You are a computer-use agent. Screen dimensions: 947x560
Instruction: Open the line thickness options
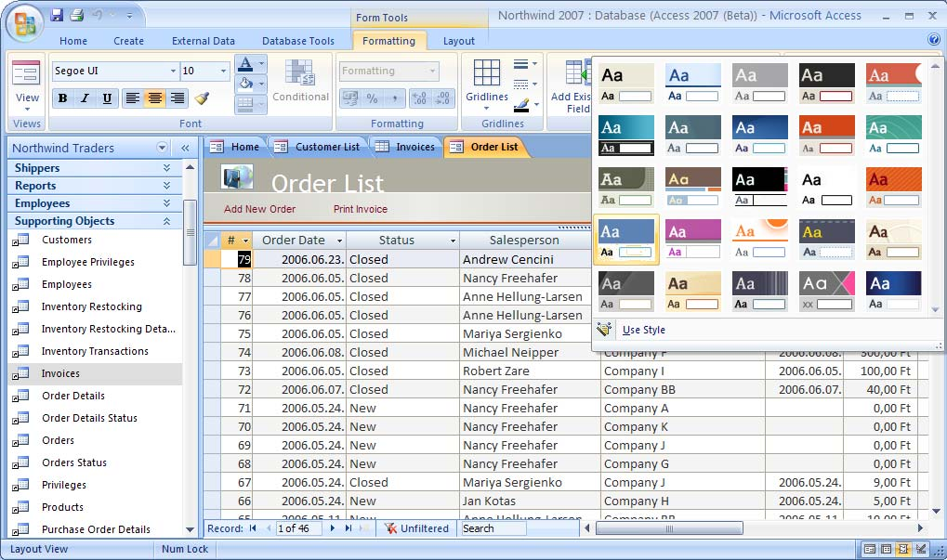pos(525,64)
